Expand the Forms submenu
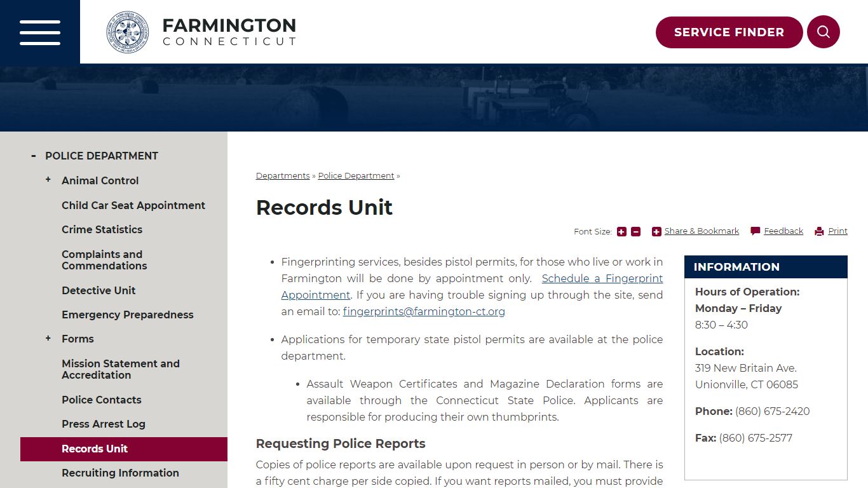868x488 pixels. 48,338
